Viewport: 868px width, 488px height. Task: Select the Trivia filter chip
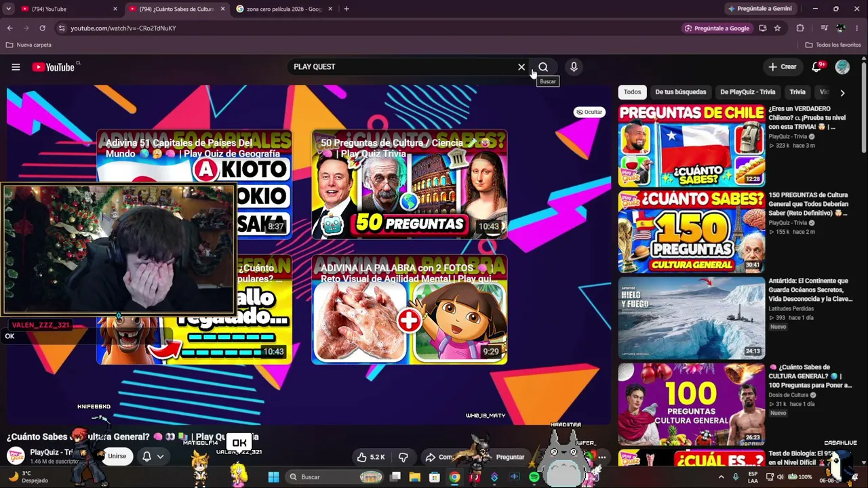coord(797,92)
